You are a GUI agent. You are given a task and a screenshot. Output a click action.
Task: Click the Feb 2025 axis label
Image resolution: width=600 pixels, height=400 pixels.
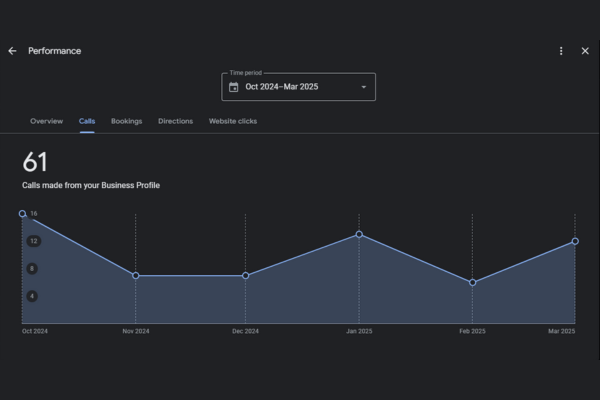coord(472,331)
